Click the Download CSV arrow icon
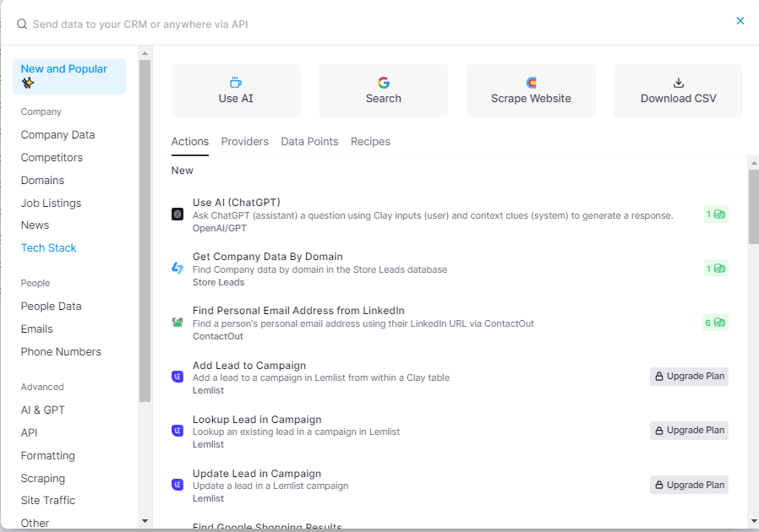 tap(679, 83)
